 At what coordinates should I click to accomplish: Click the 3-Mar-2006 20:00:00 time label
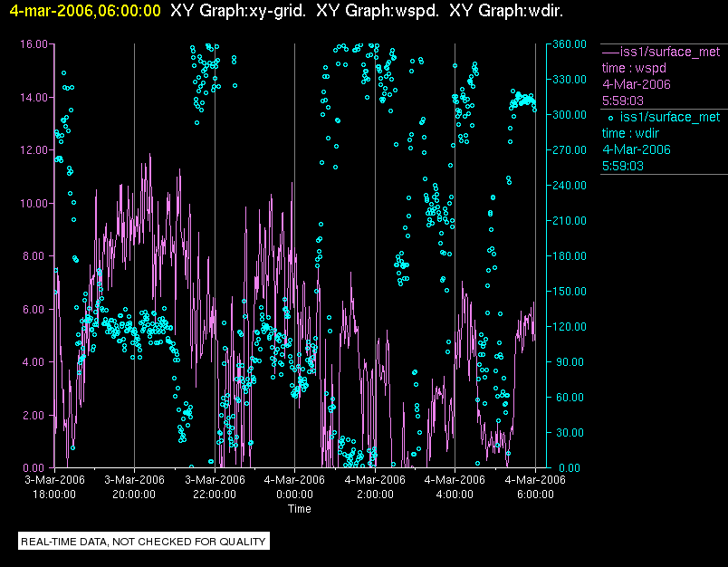point(134,486)
